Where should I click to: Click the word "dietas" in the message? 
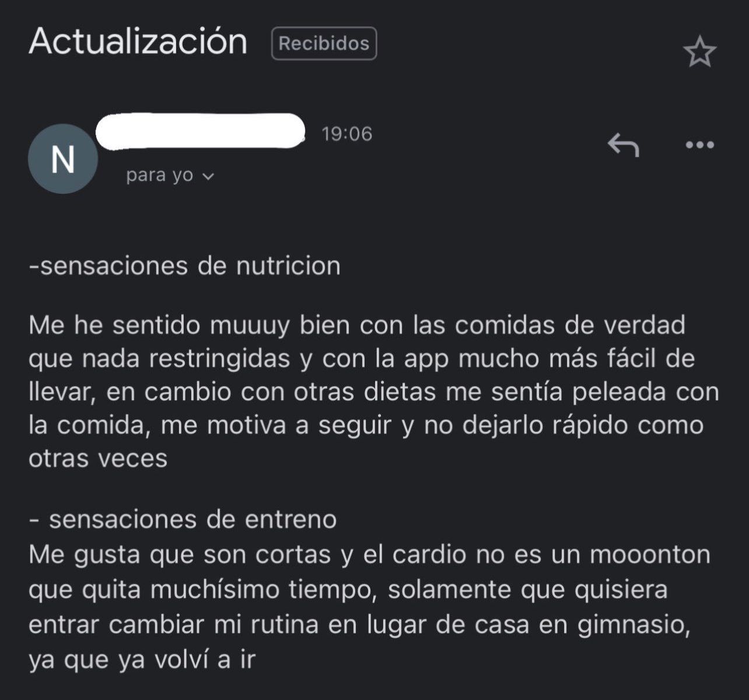pos(400,391)
